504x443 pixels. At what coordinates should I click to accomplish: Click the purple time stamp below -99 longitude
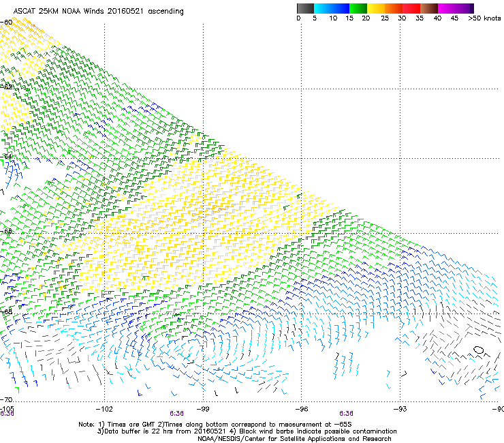(177, 414)
